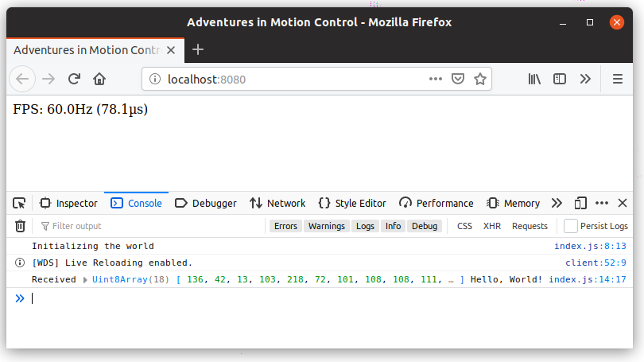The width and height of the screenshot is (644, 362).
Task: Focus the Filter output field
Action: click(152, 226)
